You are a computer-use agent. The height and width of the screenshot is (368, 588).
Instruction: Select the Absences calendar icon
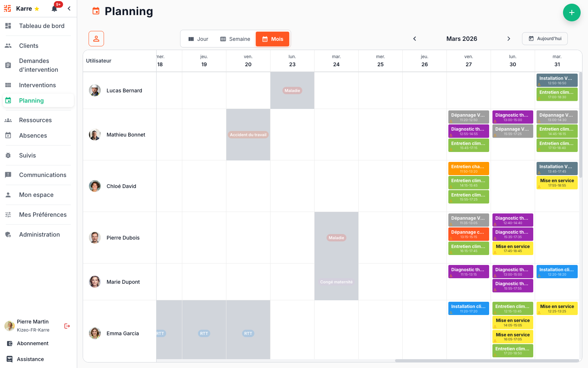tap(8, 135)
